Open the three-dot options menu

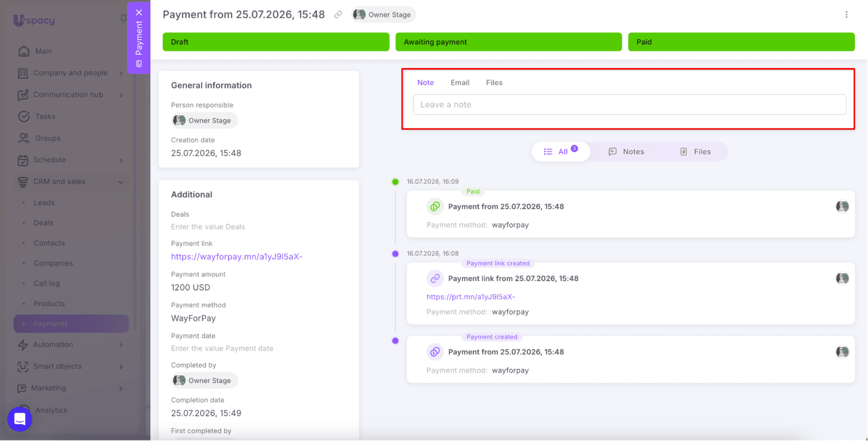[846, 15]
